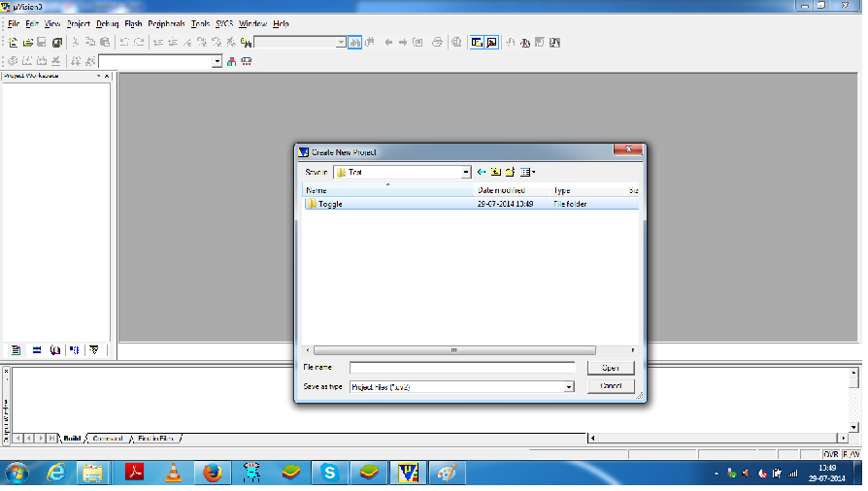Click the Print toolbar icon
This screenshot has height=491, width=868.
(437, 42)
